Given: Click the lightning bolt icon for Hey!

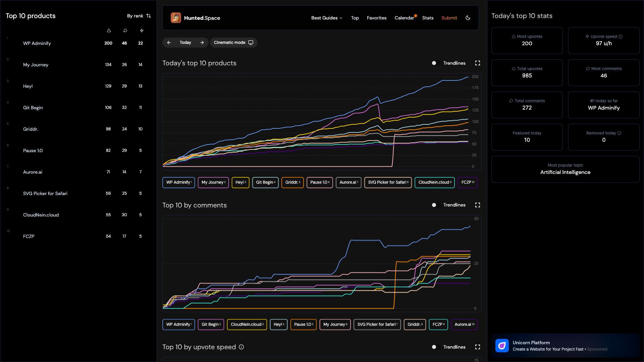Looking at the screenshot, I should [x=141, y=86].
